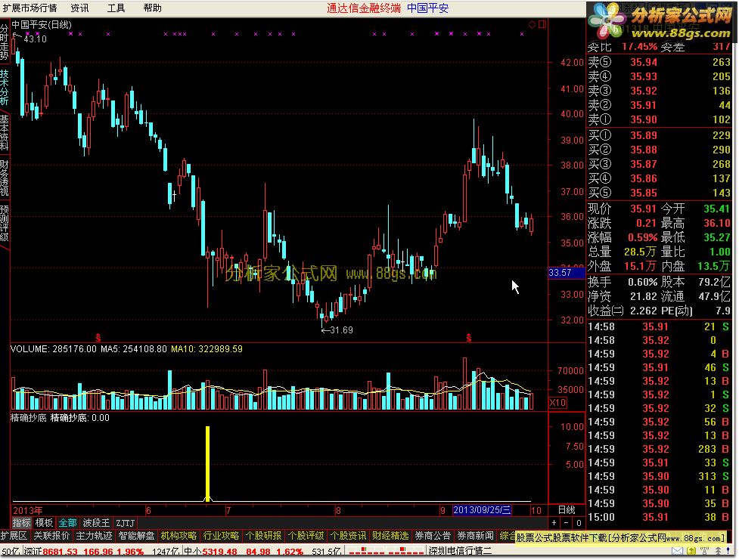Click the 卖① 35.90 order row
The width and height of the screenshot is (739, 560).
659,119
